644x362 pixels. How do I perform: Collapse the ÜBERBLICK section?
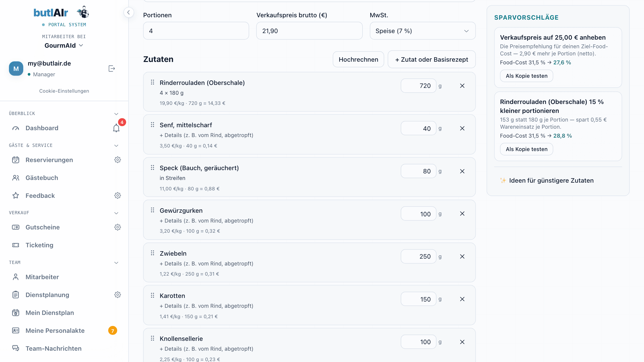[116, 114]
